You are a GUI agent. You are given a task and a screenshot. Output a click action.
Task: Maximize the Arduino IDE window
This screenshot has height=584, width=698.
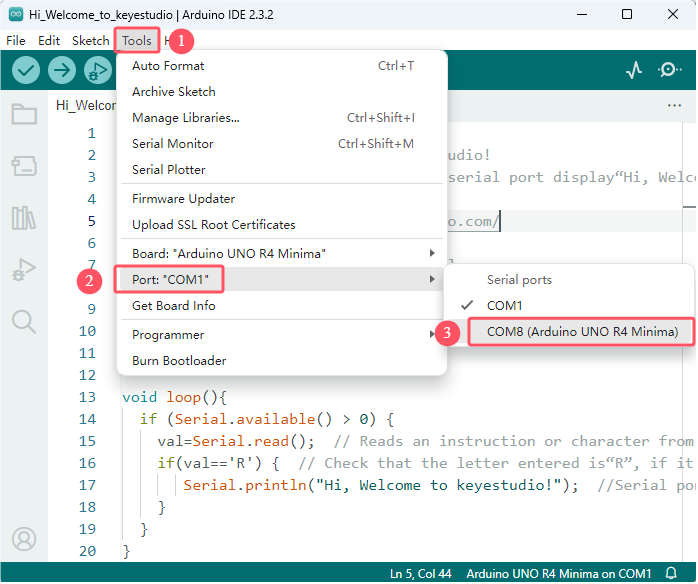coord(628,14)
